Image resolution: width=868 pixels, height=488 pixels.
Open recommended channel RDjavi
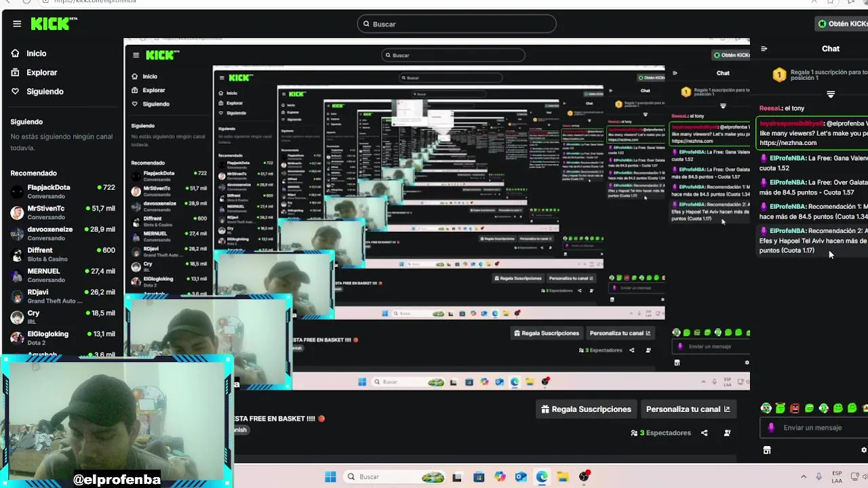click(63, 296)
